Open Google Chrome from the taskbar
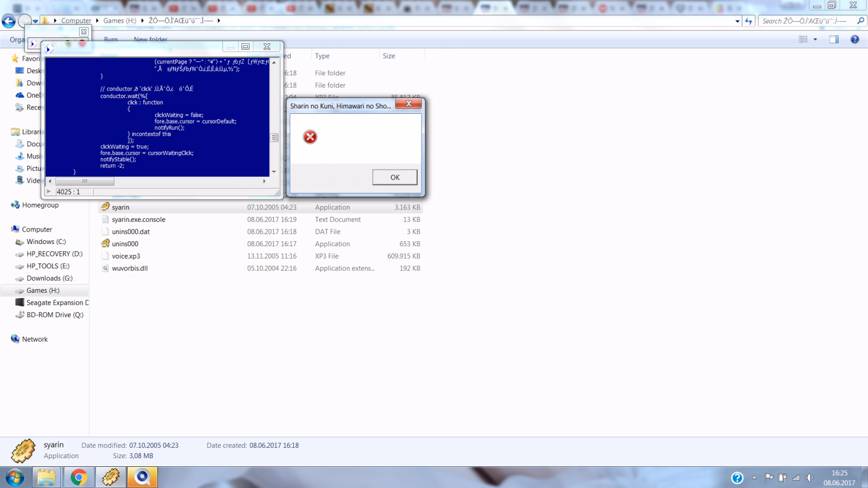This screenshot has height=488, width=868. coord(79,478)
